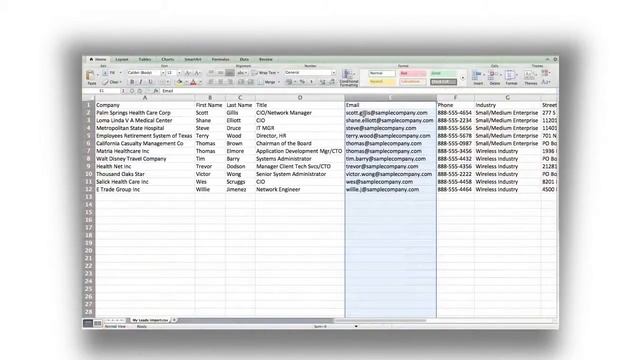Open the theme colors dropdown icon
This screenshot has height=360, width=640.
546,73
